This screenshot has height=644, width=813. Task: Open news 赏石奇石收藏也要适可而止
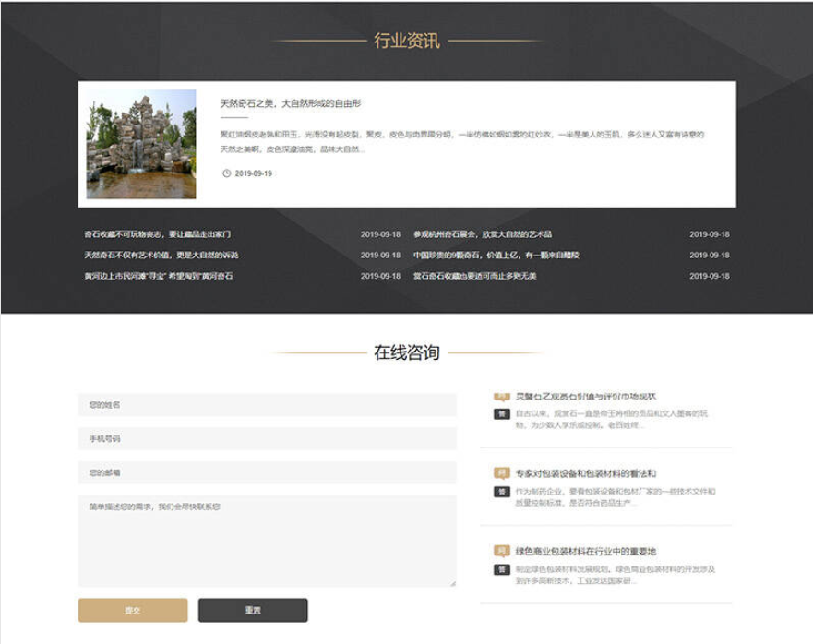point(474,276)
